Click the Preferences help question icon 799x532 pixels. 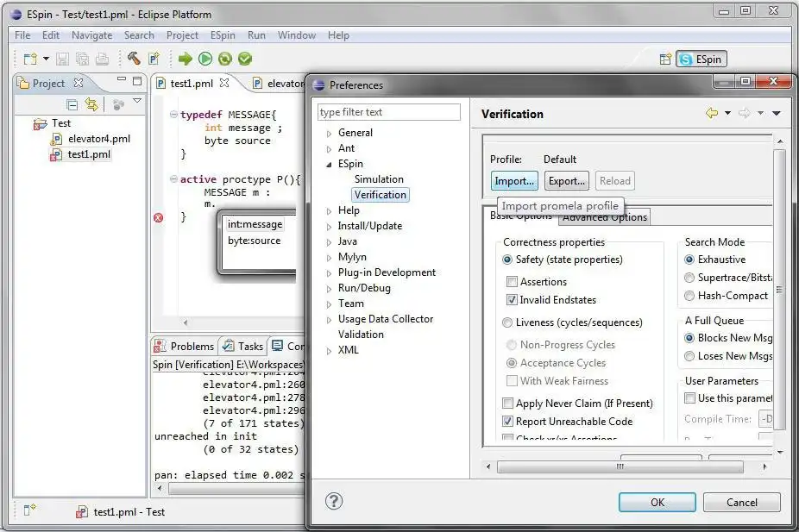[x=334, y=502]
